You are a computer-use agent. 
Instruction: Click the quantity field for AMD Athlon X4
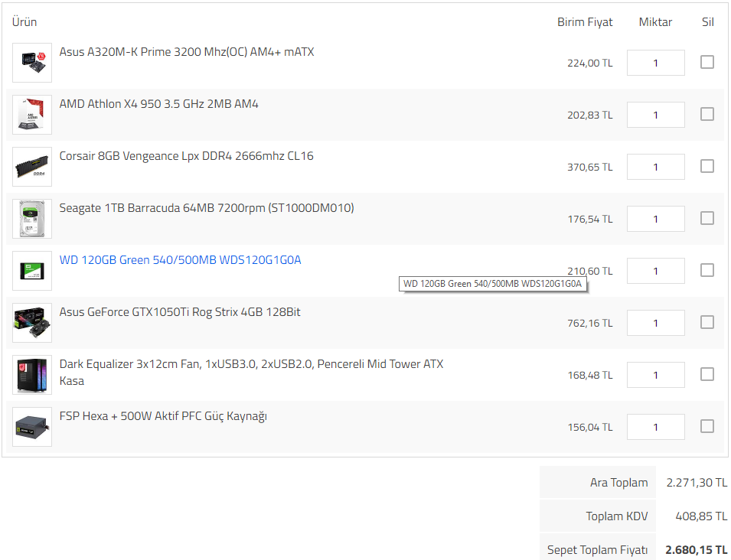click(656, 115)
